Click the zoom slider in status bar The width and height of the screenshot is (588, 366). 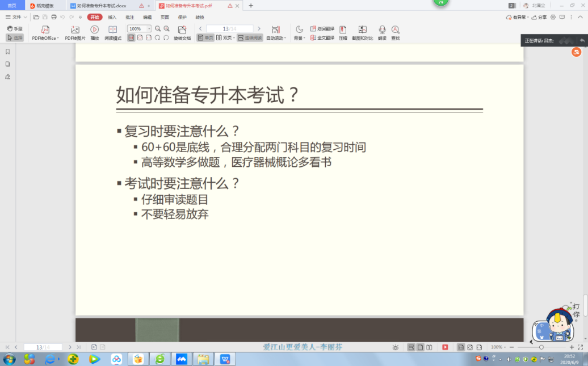click(x=541, y=347)
